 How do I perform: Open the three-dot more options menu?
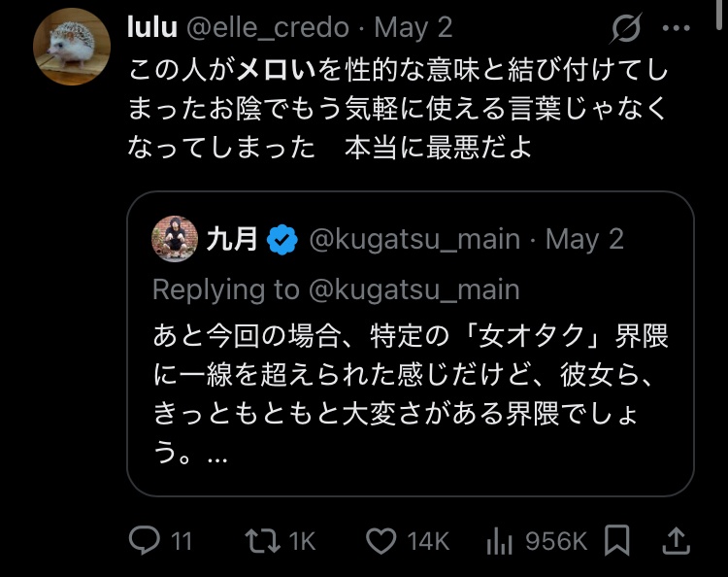click(676, 28)
